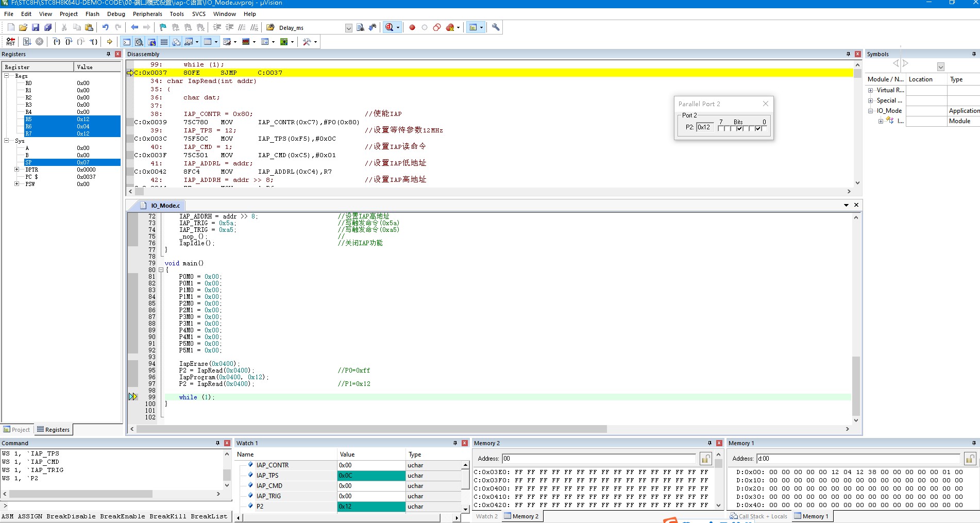
Task: Toggle the Symbols Window icon
Action: tap(151, 42)
